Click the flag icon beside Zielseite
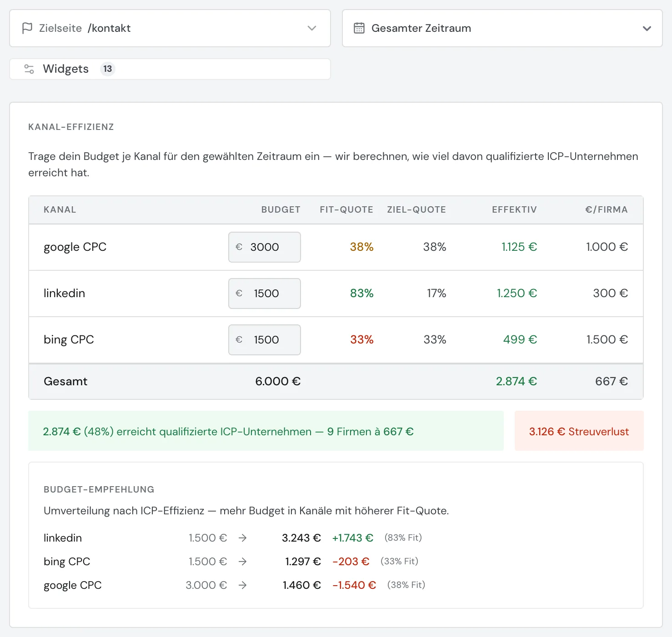 [27, 28]
